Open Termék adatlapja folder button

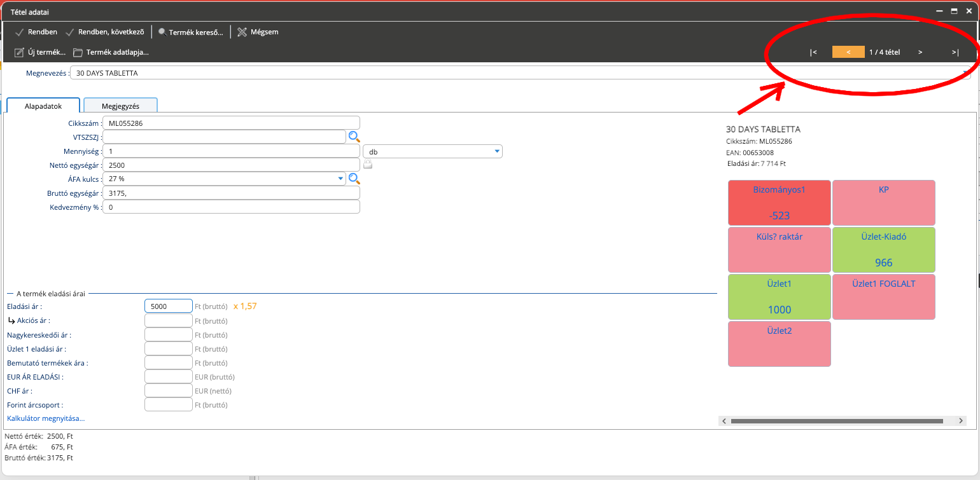coord(111,52)
